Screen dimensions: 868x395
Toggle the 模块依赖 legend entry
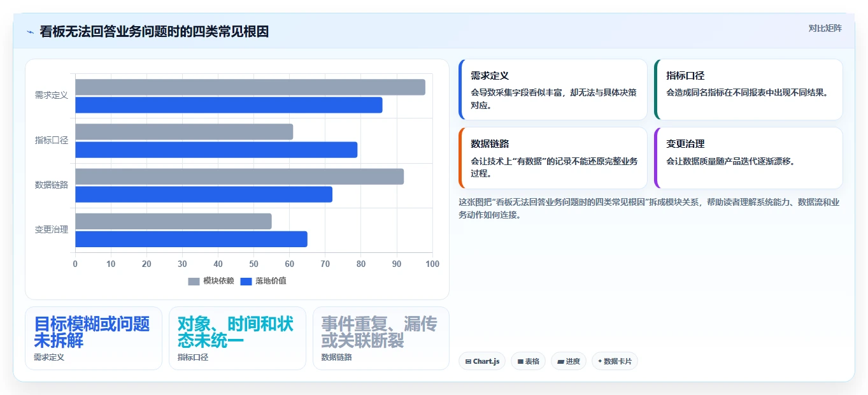(x=211, y=281)
